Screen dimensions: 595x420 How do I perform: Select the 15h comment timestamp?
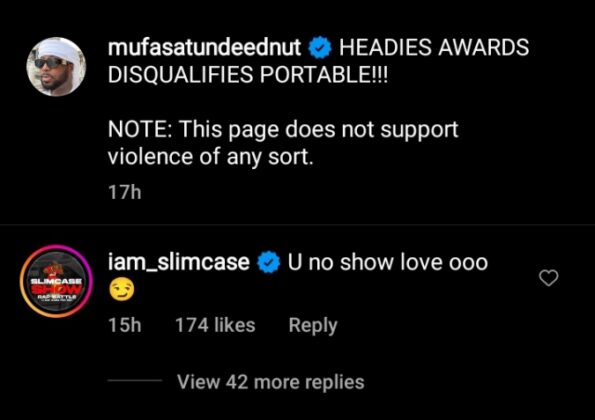(x=125, y=325)
